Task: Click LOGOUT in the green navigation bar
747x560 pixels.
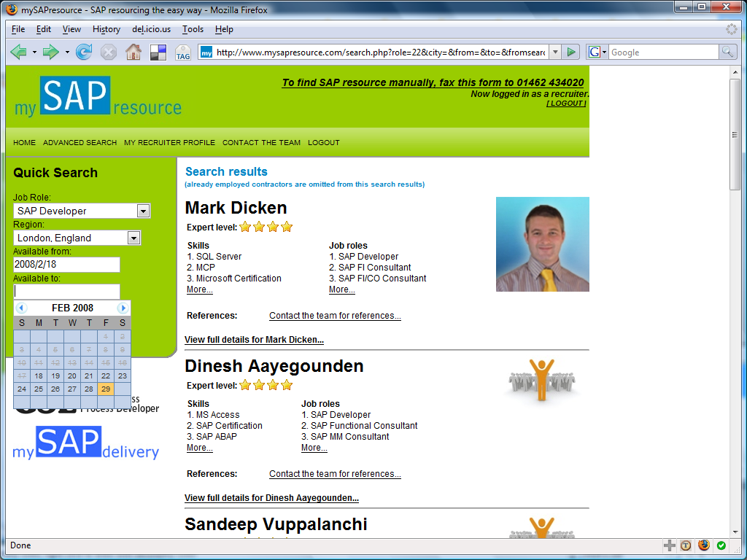Action: point(323,142)
